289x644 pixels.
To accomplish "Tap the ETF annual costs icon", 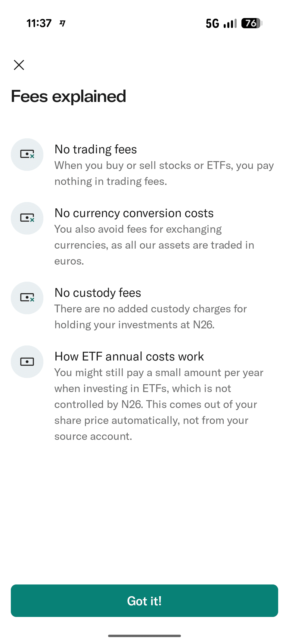I will coord(27,362).
